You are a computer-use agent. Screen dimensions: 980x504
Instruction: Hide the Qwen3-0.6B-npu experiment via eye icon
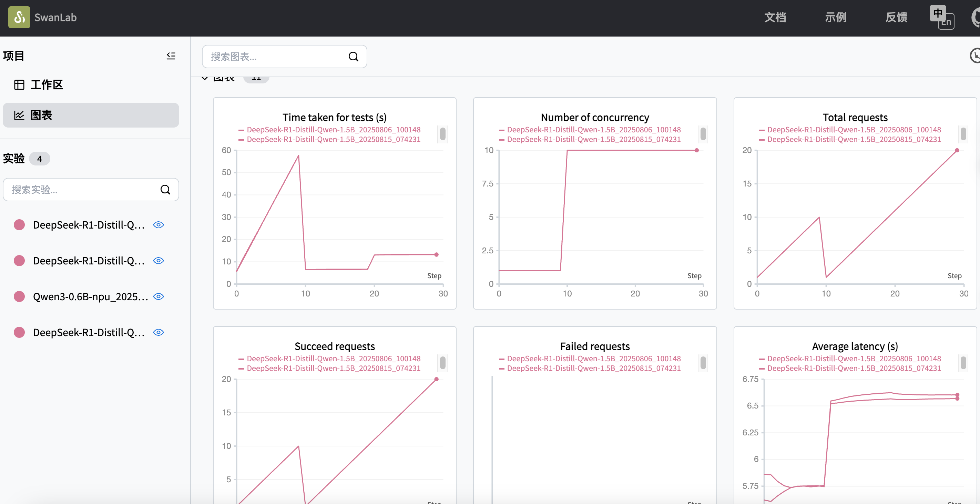click(x=158, y=296)
